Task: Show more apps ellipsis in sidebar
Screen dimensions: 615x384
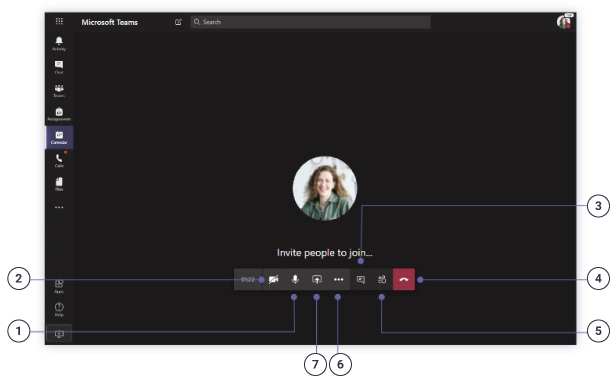Action: coord(59,207)
